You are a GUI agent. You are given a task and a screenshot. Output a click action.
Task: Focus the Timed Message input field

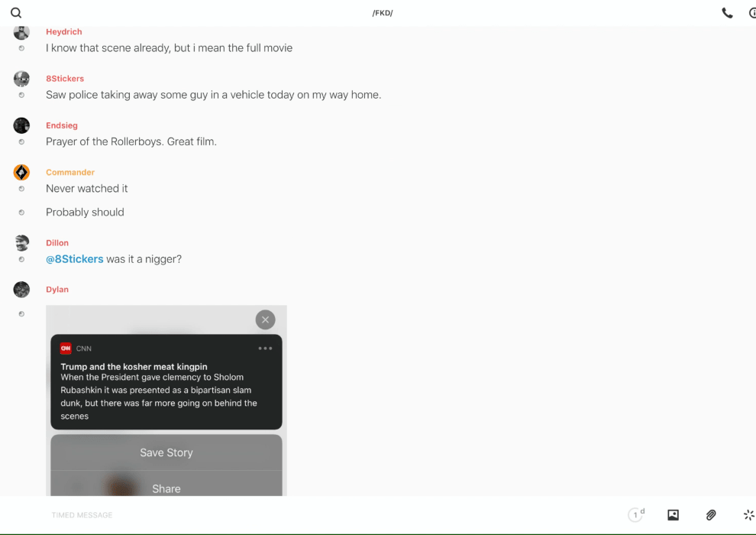click(333, 514)
